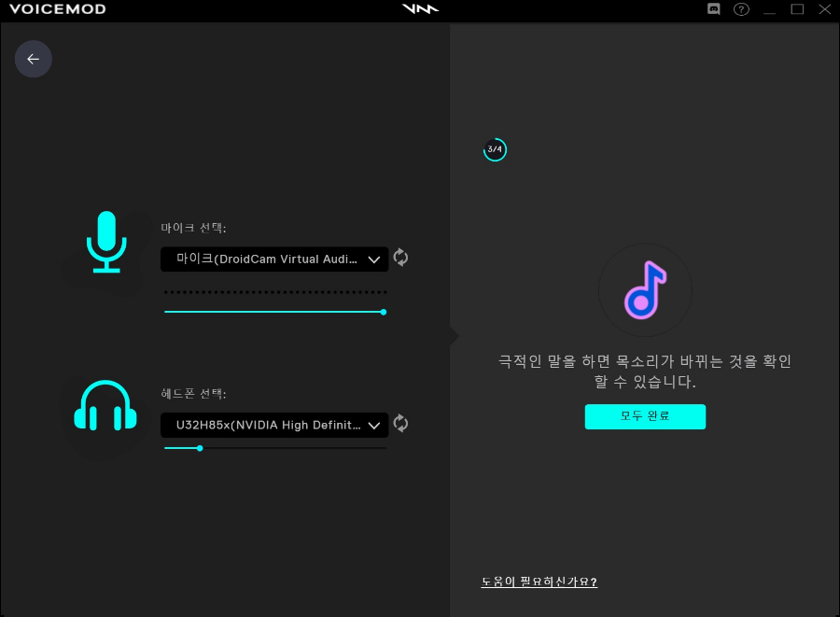The width and height of the screenshot is (840, 617).
Task: Open the U32H85x(NVIDIA High Definition) headphone dropdown
Action: [274, 426]
